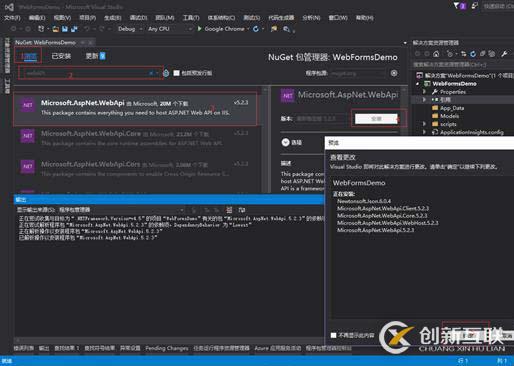
Task: Expand the Properties node in Solution Explorer
Action: [424, 92]
